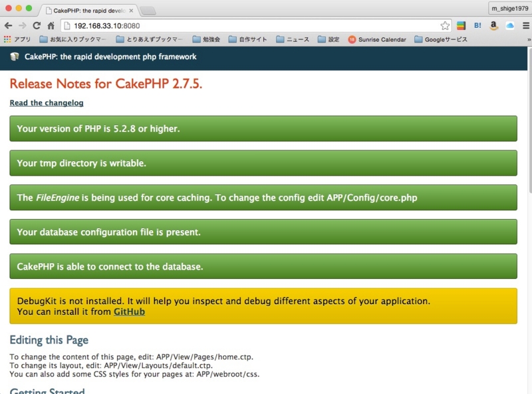532x394 pixels.
Task: Click the APP/webroot/css text line
Action: coord(134,374)
